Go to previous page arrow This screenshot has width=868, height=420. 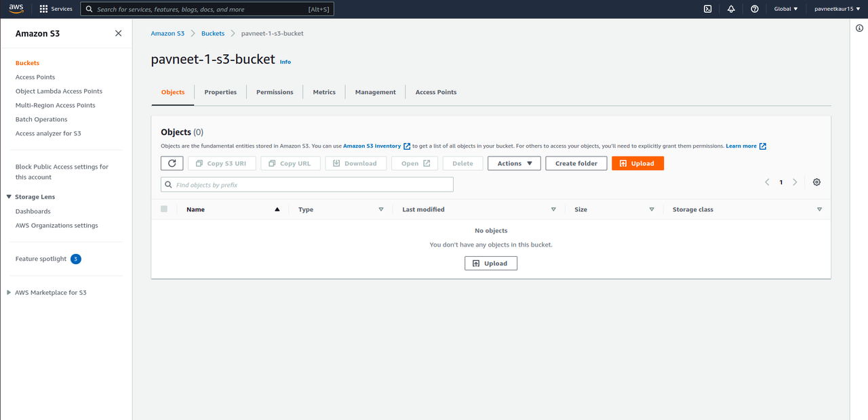click(767, 182)
